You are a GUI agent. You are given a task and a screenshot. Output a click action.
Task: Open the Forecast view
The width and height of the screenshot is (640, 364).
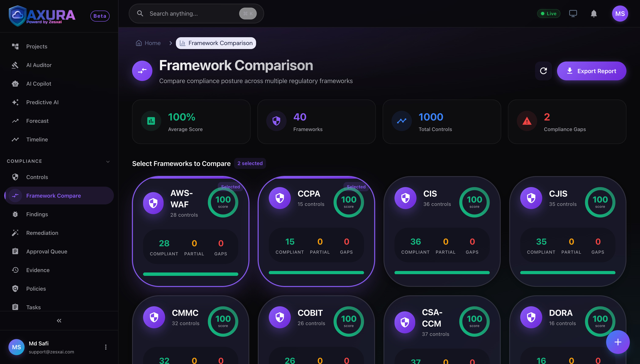37,121
